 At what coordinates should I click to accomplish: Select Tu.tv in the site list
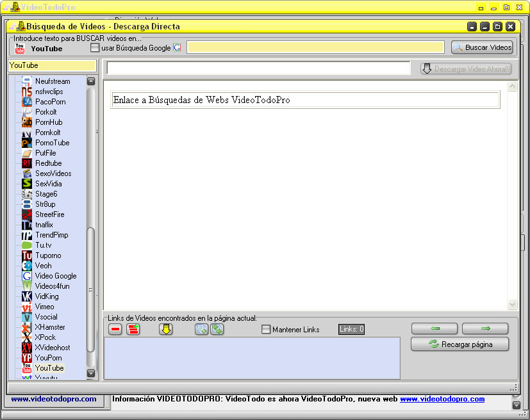pyautogui.click(x=44, y=245)
